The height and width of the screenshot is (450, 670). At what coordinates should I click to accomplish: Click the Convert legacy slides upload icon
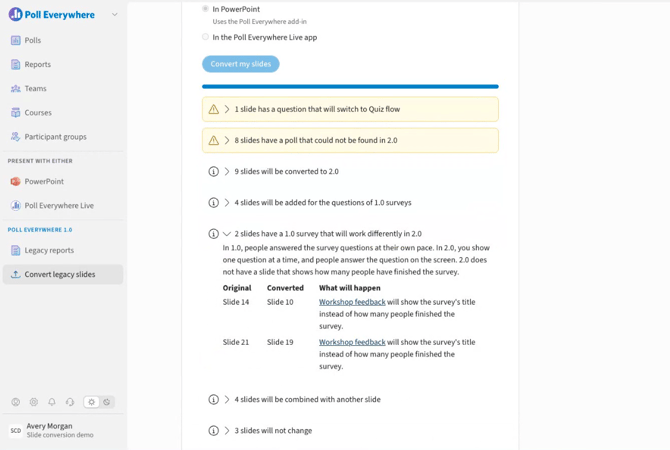[15, 274]
